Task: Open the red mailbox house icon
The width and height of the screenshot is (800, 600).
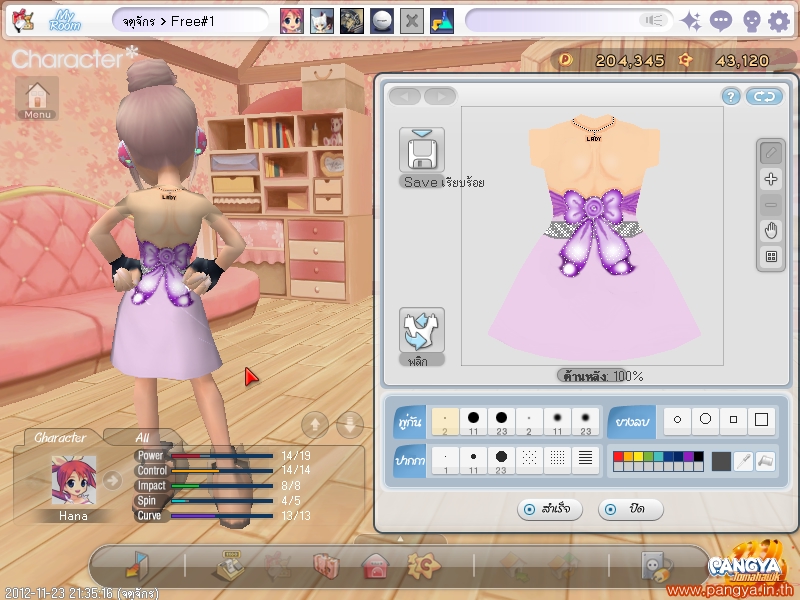Action: click(x=375, y=566)
